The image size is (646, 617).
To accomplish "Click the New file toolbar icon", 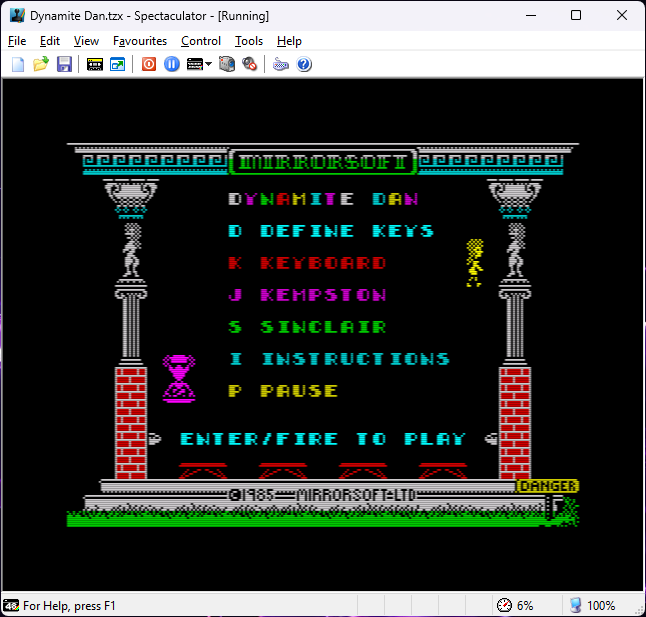I will tap(17, 64).
